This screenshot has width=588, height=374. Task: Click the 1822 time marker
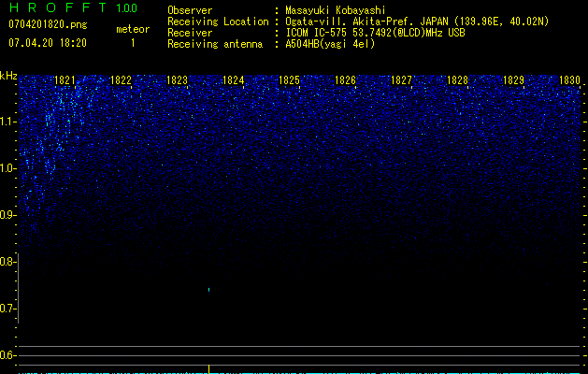click(x=121, y=80)
